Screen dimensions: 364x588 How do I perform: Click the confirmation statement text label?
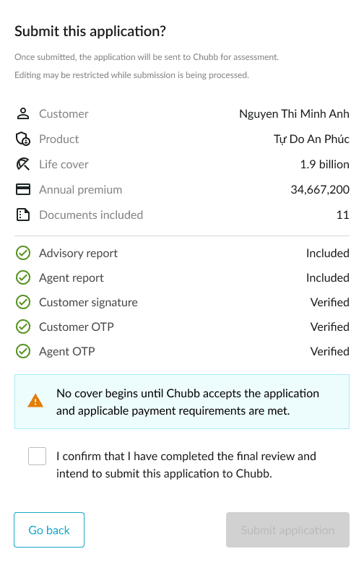[186, 464]
